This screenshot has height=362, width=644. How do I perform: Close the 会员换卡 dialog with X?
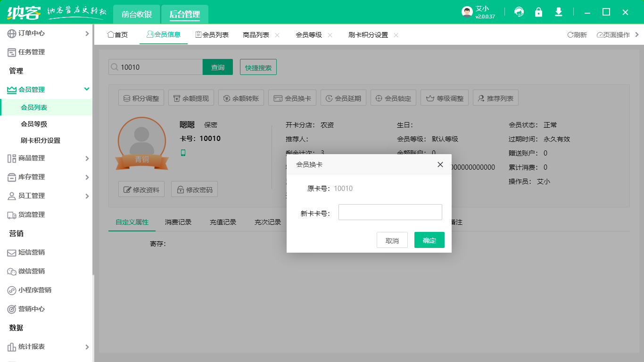[x=440, y=165]
